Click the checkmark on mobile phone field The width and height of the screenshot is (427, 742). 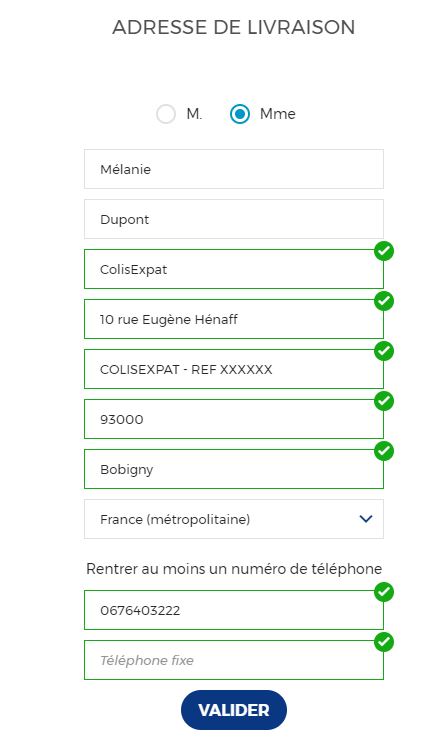click(384, 592)
